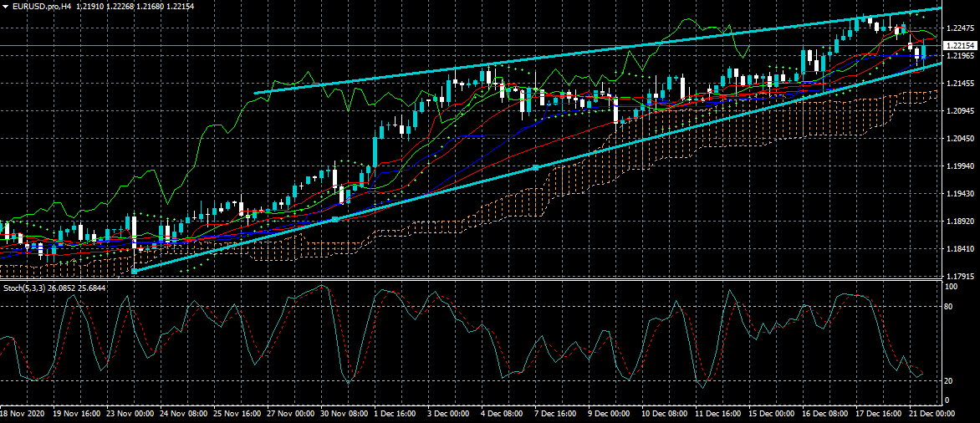Click the 100 level on Stochastic scale
This screenshot has width=980, height=423.
pos(953,287)
